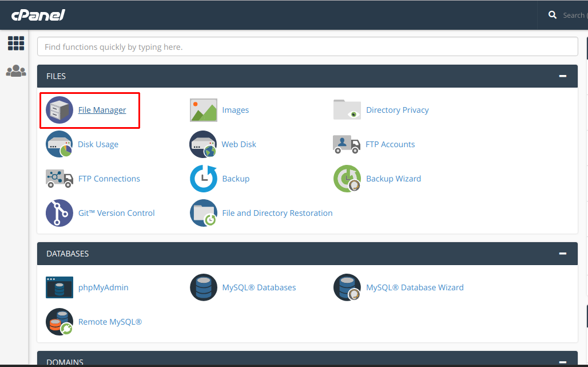The height and width of the screenshot is (367, 588).
Task: Collapse the FILES section
Action: click(562, 76)
